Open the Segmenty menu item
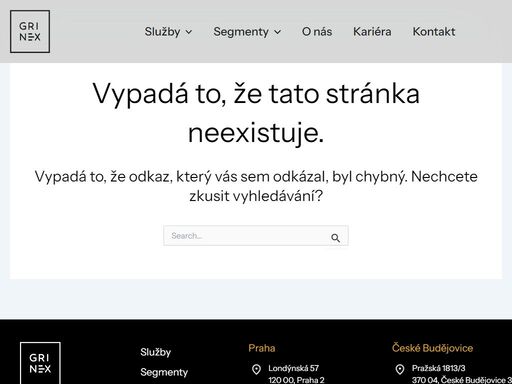 [241, 32]
